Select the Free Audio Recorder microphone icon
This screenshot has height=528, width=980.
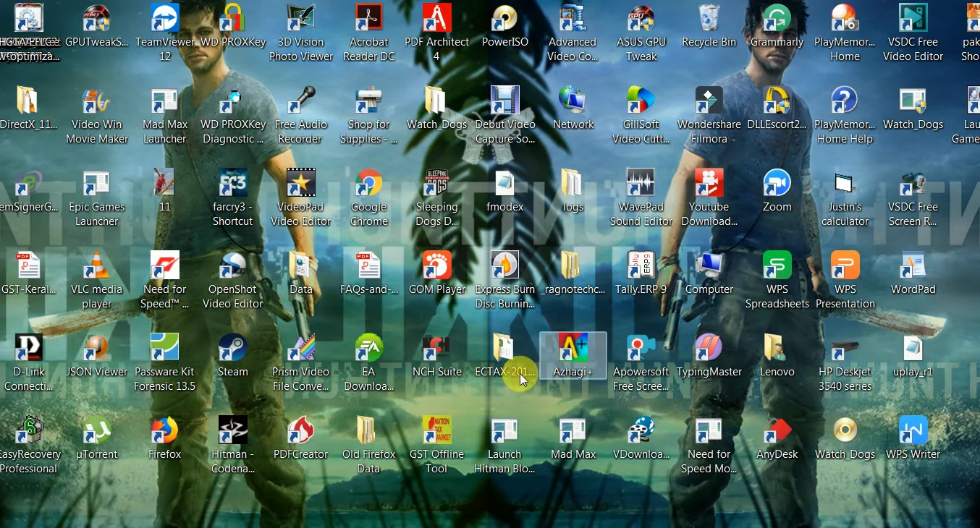301,101
